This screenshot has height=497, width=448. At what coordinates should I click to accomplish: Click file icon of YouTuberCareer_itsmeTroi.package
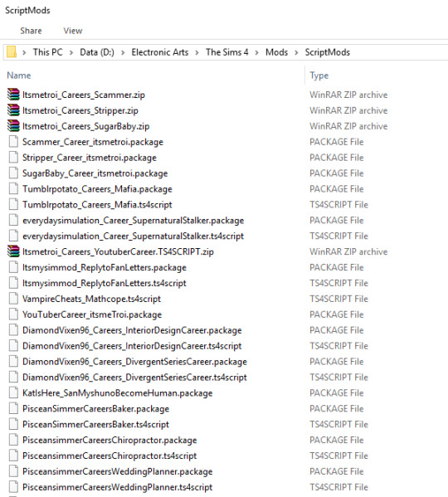(13, 314)
